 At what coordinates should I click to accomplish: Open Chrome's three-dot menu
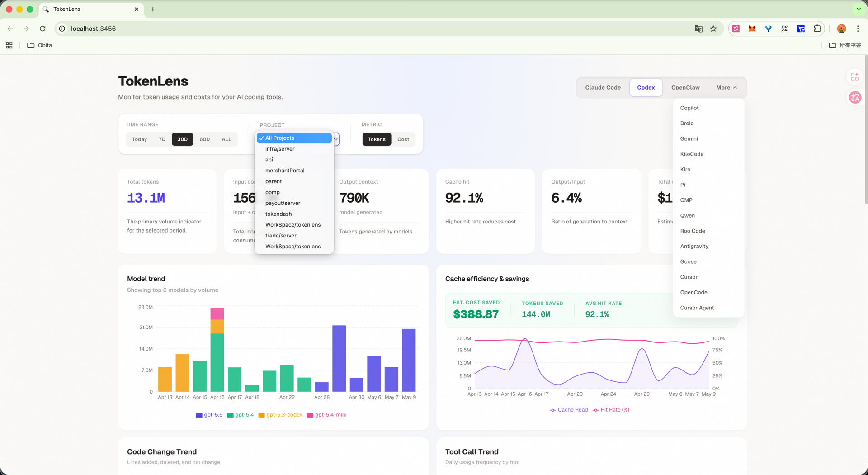coord(858,28)
